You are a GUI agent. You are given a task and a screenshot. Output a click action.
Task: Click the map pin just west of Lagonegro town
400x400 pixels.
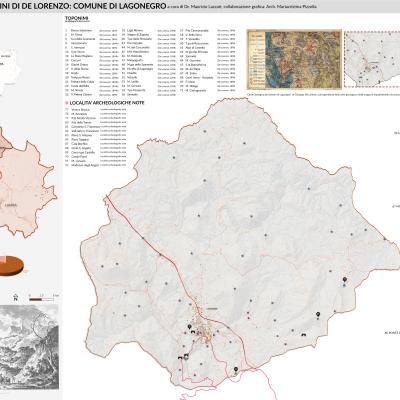click(189, 327)
